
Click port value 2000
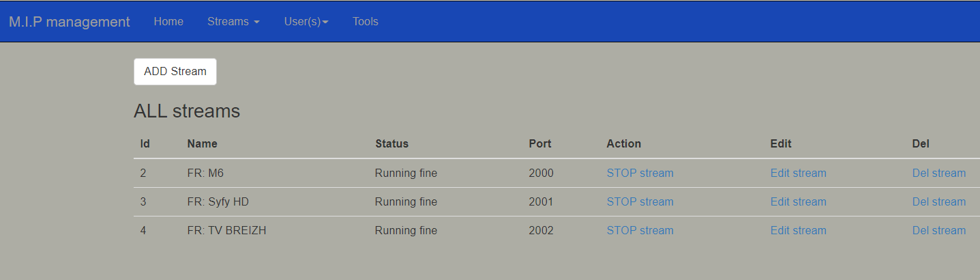[541, 173]
